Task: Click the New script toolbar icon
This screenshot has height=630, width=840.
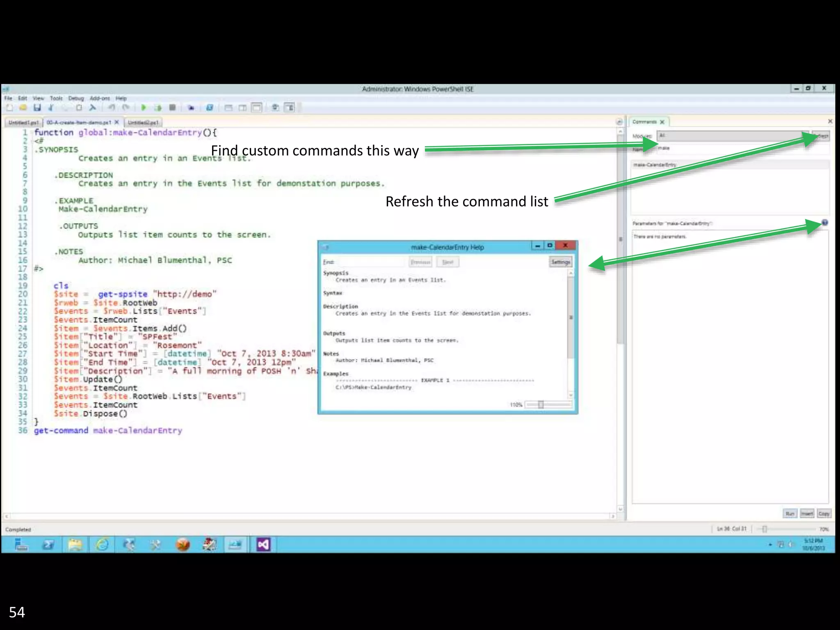Action: (x=9, y=108)
